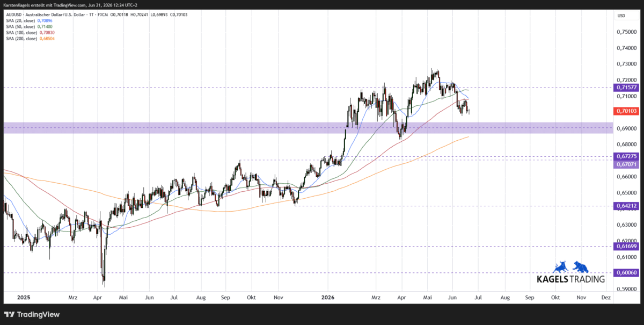The image size is (644, 325).
Task: Click the 0,59000 price axis value
Action: tap(627, 289)
